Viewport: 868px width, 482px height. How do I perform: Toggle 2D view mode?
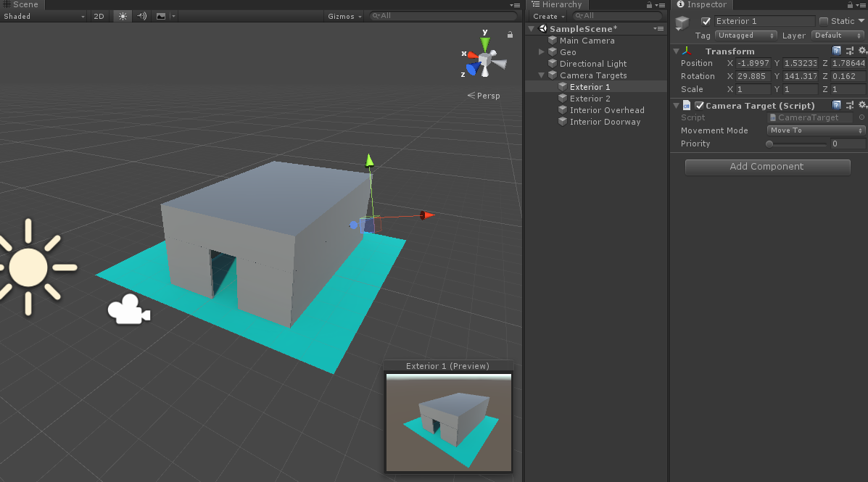[99, 16]
